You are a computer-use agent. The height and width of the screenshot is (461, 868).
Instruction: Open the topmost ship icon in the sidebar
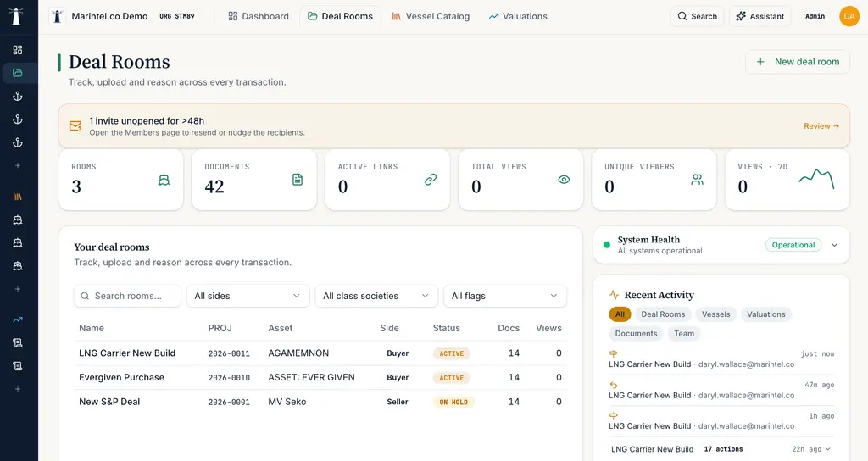(18, 219)
